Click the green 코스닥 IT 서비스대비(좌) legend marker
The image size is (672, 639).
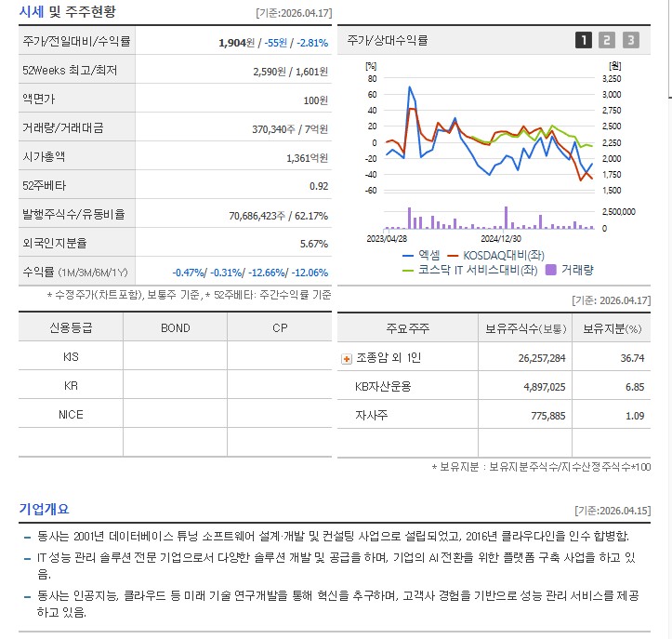click(408, 271)
